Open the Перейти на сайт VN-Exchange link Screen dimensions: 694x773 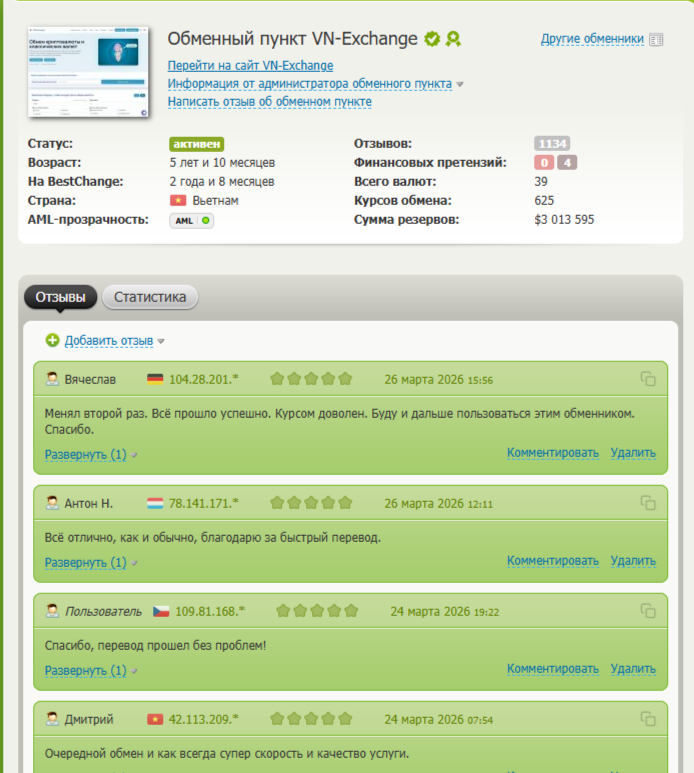click(x=250, y=66)
